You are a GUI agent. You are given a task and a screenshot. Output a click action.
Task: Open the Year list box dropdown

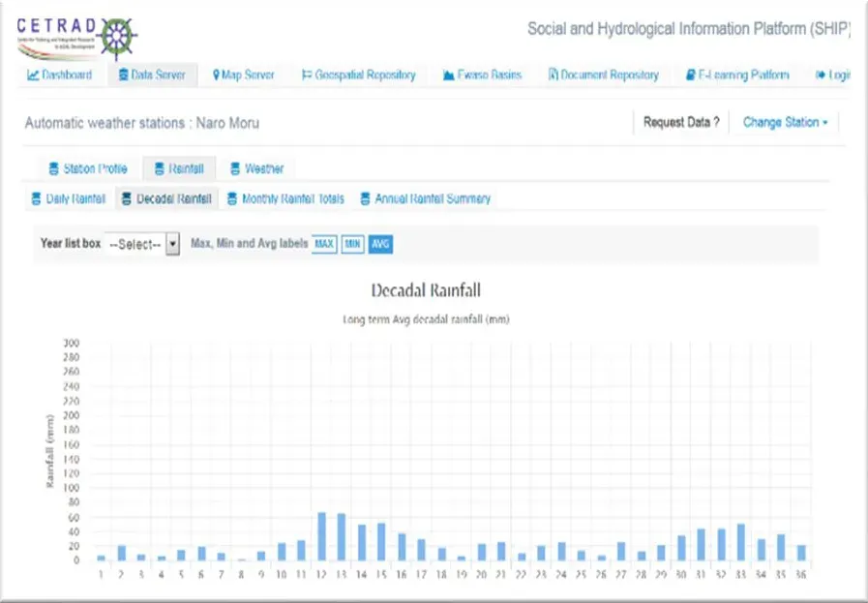click(x=142, y=244)
